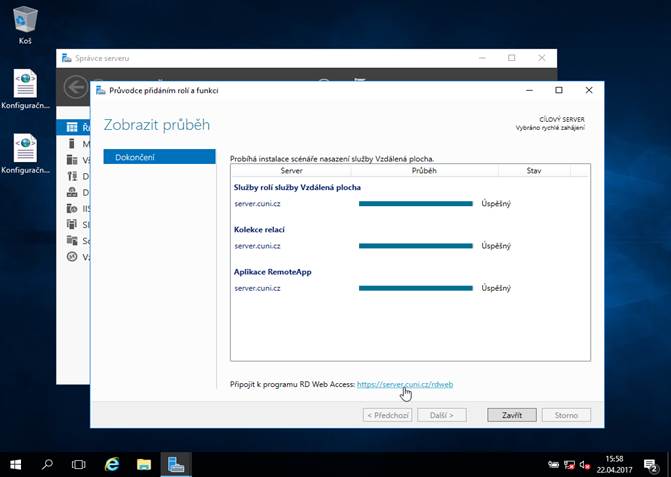The width and height of the screenshot is (671, 477).
Task: Click the Server column header
Action: point(291,170)
